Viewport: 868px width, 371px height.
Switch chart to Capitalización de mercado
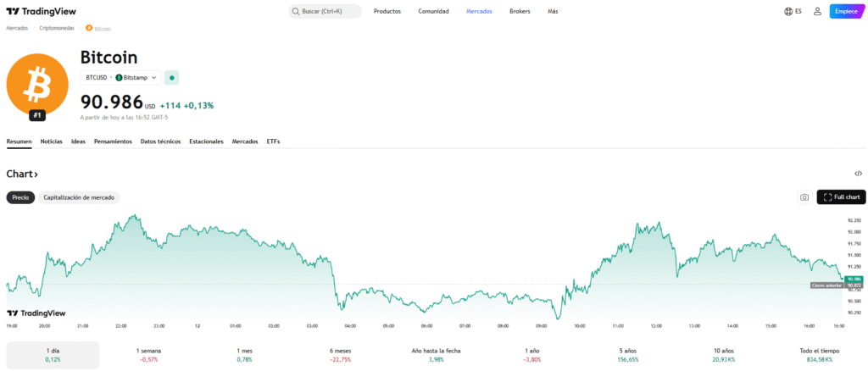[79, 197]
